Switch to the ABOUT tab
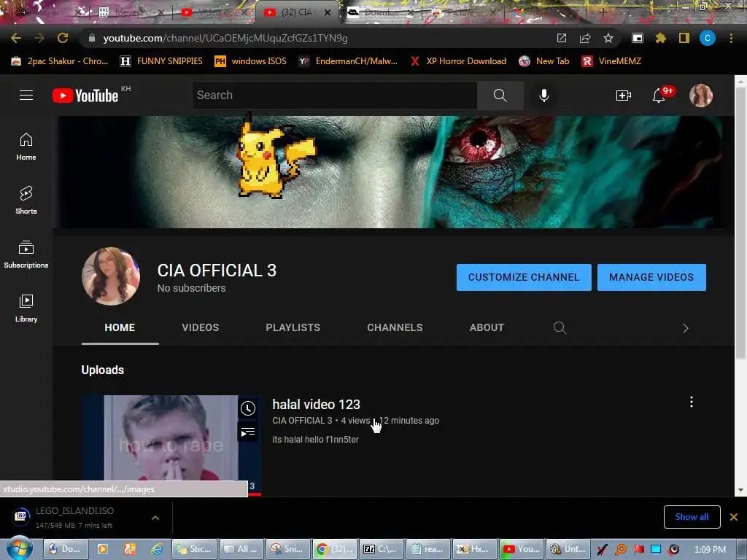Screen dimensions: 747x560 click(x=487, y=327)
